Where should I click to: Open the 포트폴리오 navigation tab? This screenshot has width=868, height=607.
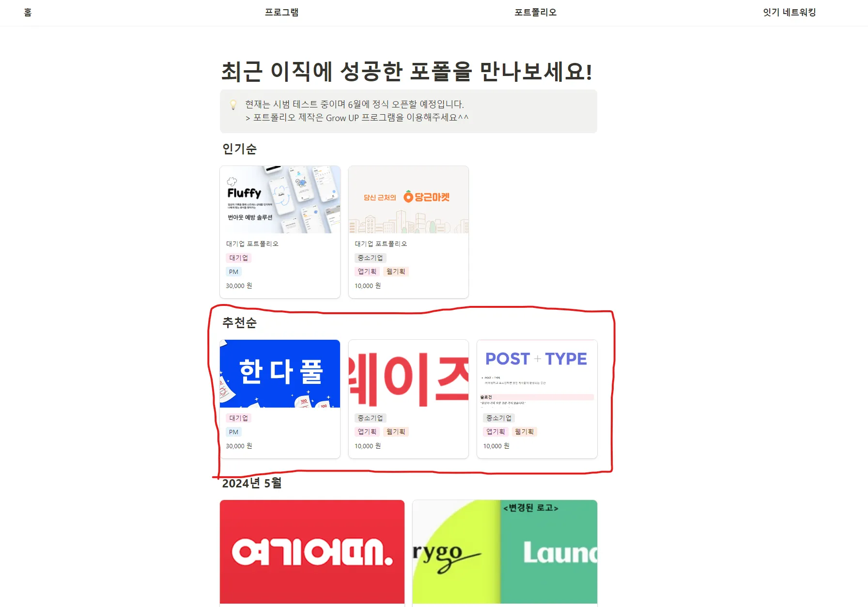pos(535,13)
